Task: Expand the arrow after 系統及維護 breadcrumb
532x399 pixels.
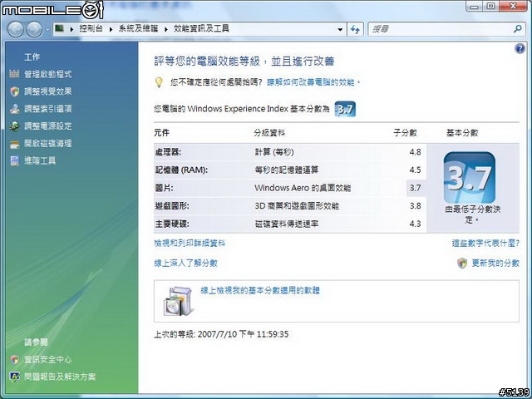Action: coord(166,29)
